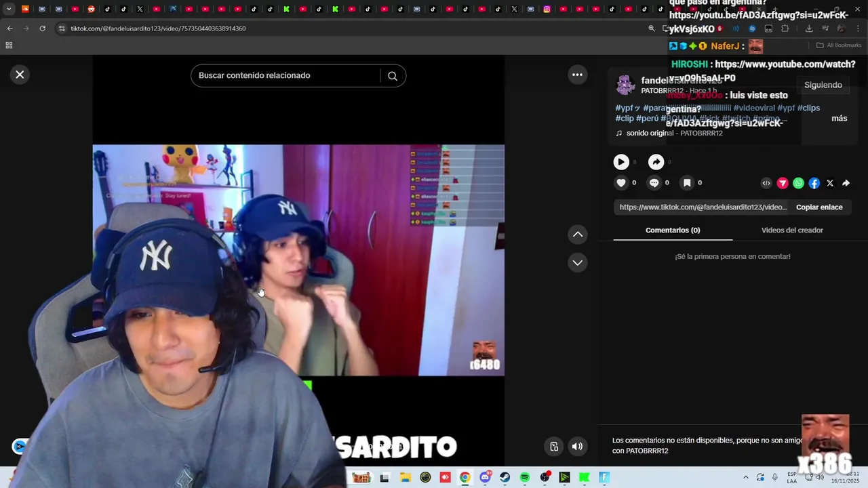The image size is (868, 488).
Task: Go to the previous video with up arrow
Action: tap(578, 235)
